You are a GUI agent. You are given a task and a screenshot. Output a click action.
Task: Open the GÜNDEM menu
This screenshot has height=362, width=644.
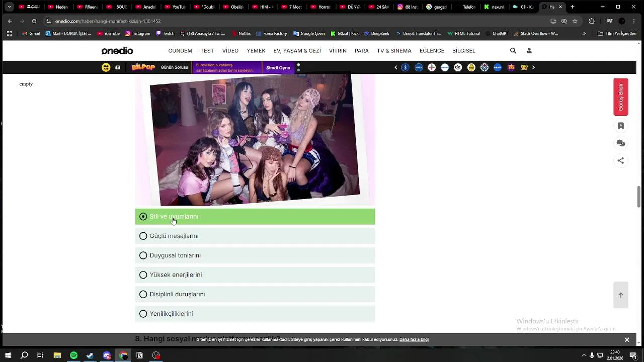click(x=180, y=51)
